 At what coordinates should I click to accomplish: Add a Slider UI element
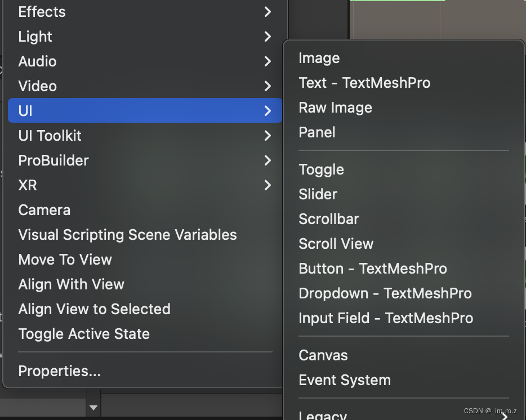tap(318, 194)
